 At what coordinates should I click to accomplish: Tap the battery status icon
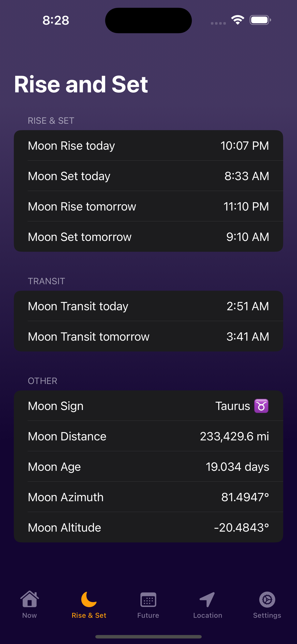[260, 20]
